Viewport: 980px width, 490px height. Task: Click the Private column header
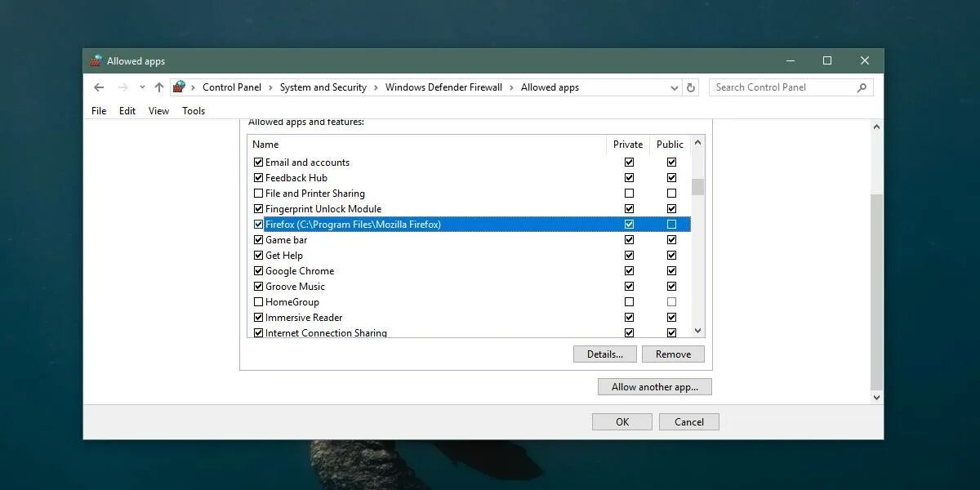point(628,145)
